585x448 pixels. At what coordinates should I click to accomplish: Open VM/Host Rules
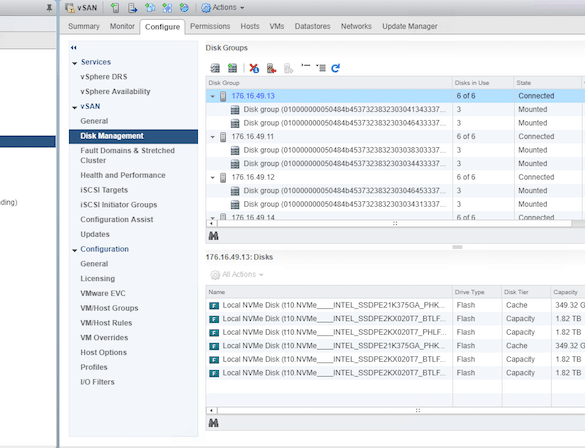tap(106, 323)
